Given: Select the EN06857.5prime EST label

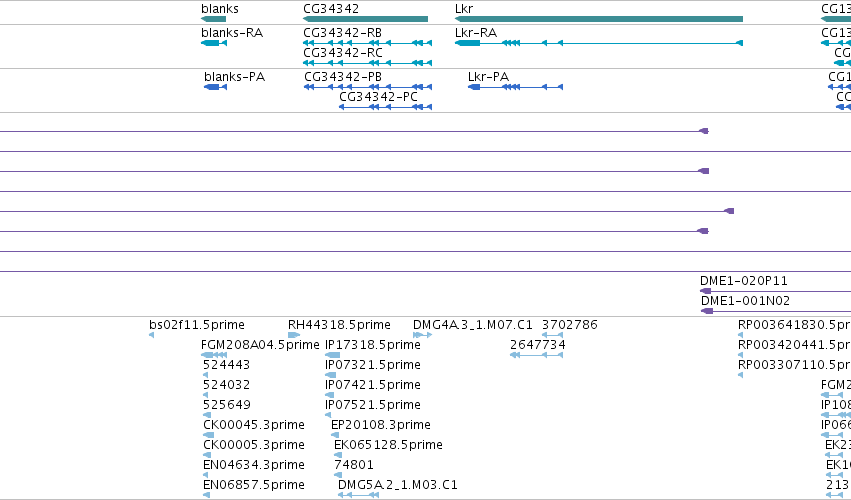Looking at the screenshot, I should click(254, 485).
